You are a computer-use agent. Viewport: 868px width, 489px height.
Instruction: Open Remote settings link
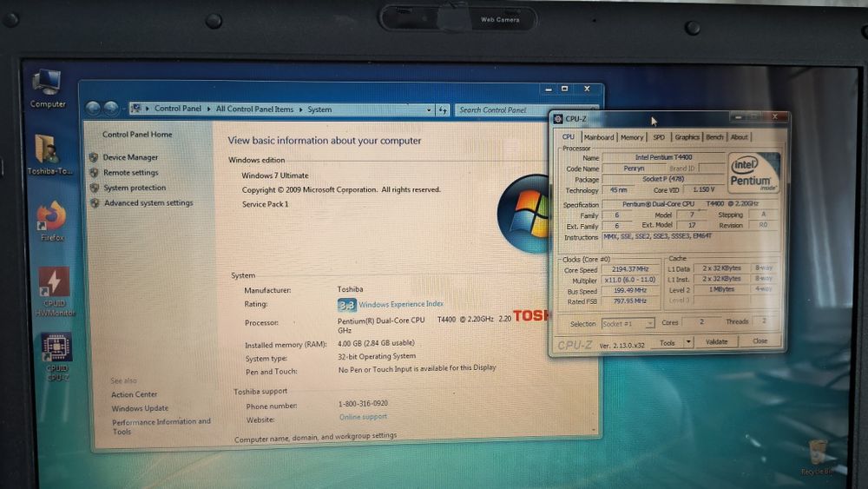pyautogui.click(x=131, y=173)
